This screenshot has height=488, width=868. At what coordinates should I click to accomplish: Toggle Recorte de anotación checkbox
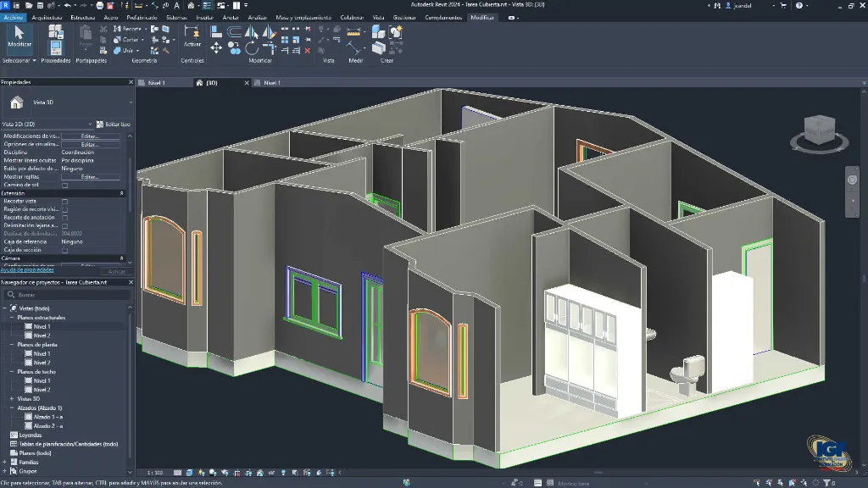pyautogui.click(x=64, y=218)
